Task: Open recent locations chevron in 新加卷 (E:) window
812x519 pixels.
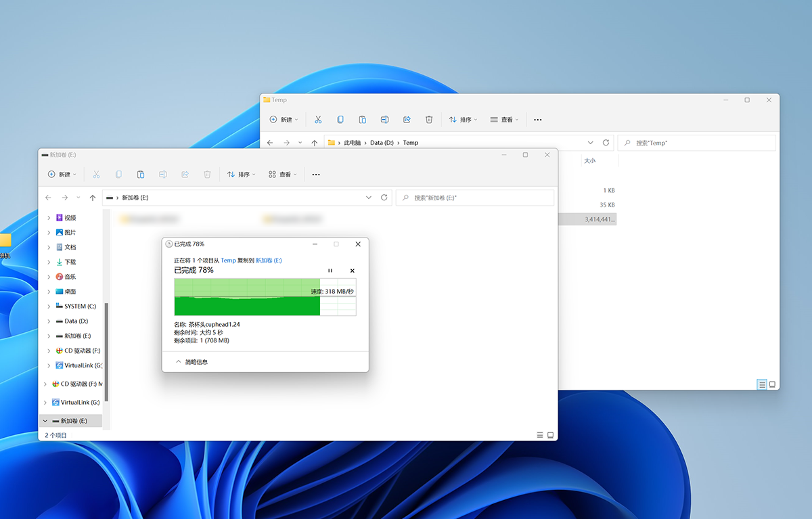Action: 78,198
